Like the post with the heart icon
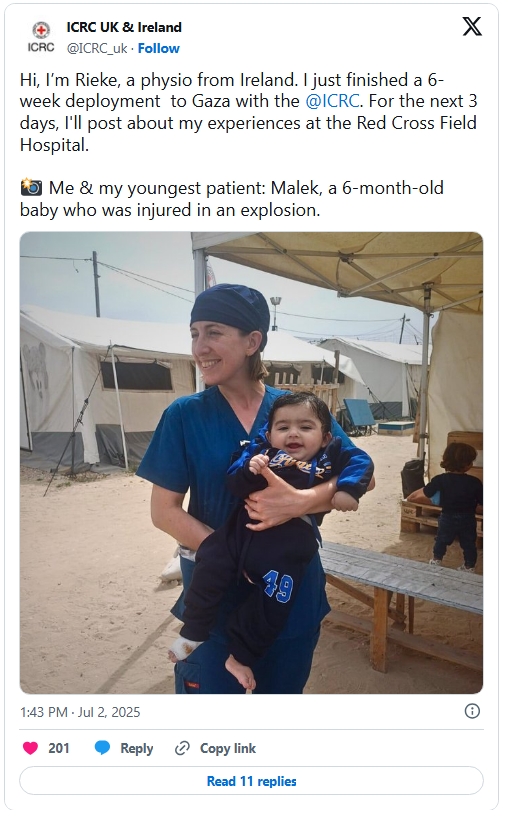Image resolution: width=508 pixels, height=818 pixels. point(30,748)
